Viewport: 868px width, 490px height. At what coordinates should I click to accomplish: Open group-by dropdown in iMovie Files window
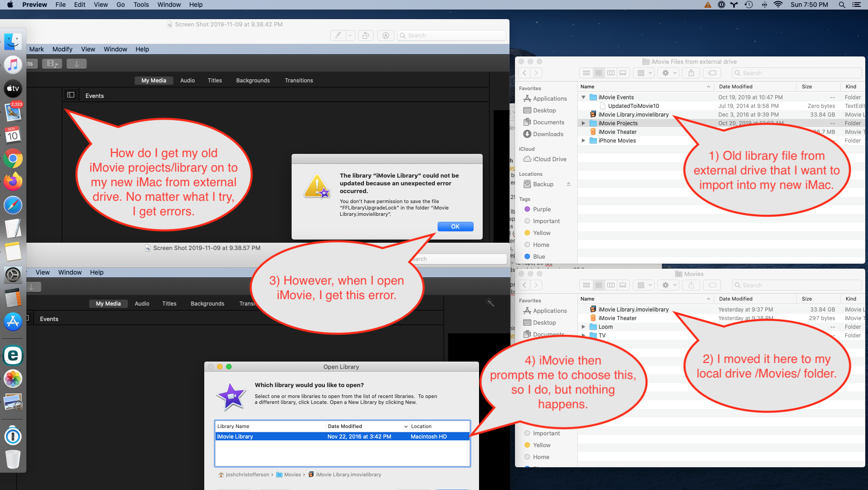pyautogui.click(x=645, y=73)
